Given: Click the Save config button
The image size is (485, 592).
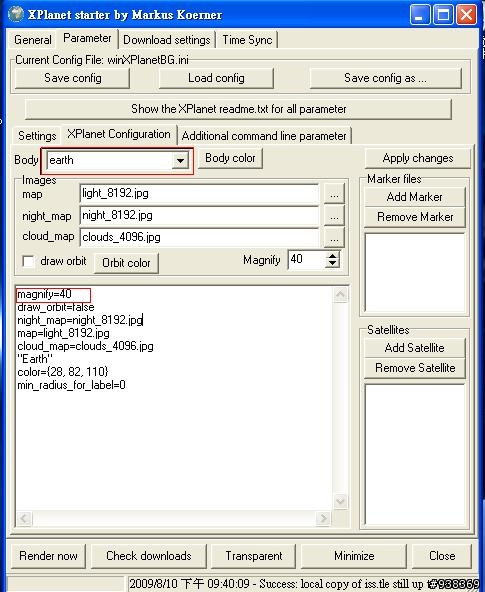Looking at the screenshot, I should pos(72,78).
